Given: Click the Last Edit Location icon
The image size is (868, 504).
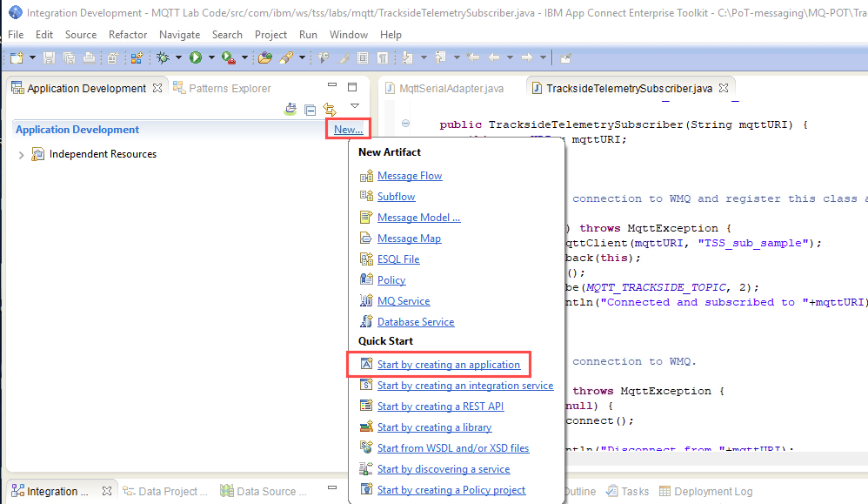Looking at the screenshot, I should pos(473,57).
